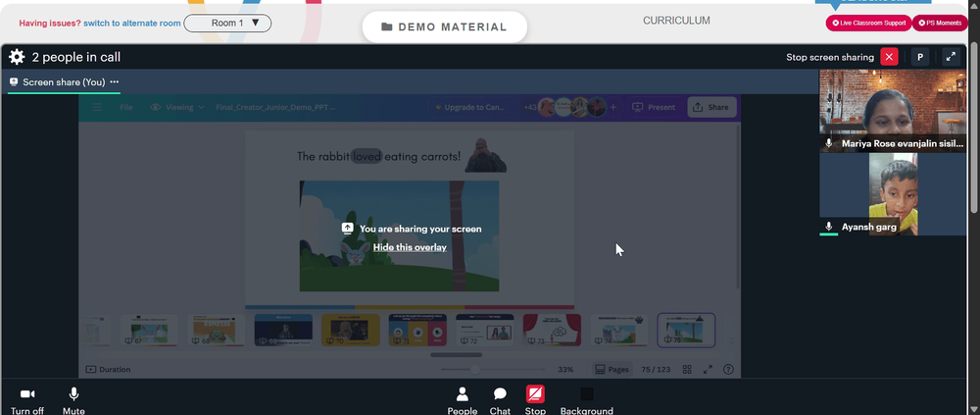Open the CURRICULUM tab
Viewport: 980px width, 415px height.
676,21
